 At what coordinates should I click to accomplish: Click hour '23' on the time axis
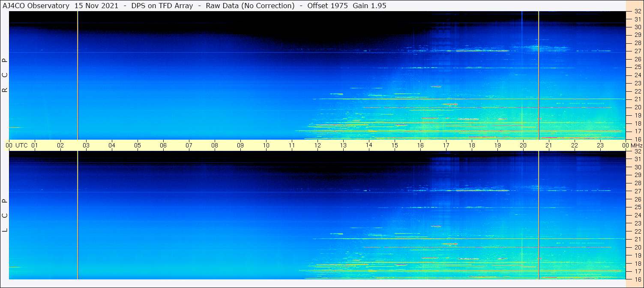600,145
